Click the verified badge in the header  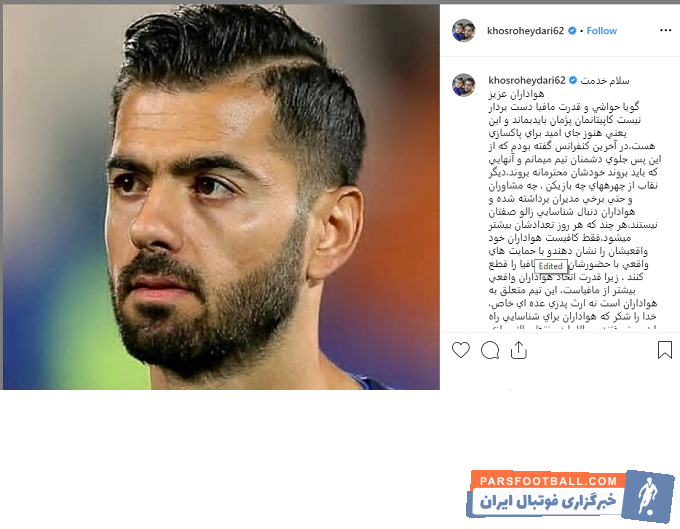[572, 31]
